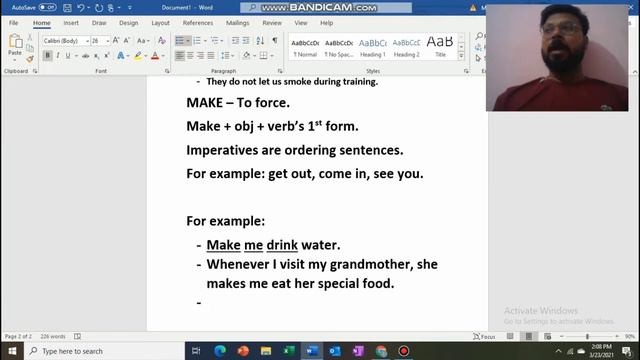Click the Sort icon

pos(260,40)
